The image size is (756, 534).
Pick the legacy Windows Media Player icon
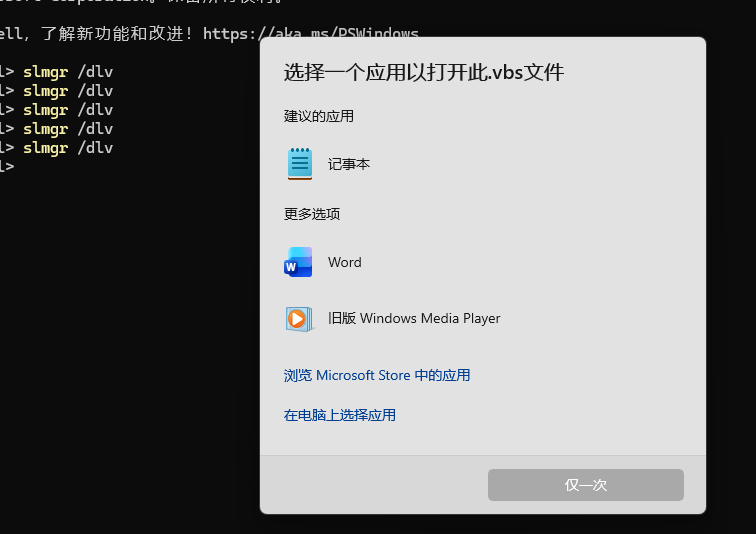click(299, 319)
